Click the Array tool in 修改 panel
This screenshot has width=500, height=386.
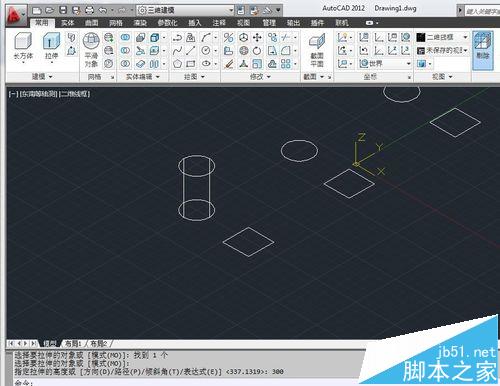tap(286, 64)
